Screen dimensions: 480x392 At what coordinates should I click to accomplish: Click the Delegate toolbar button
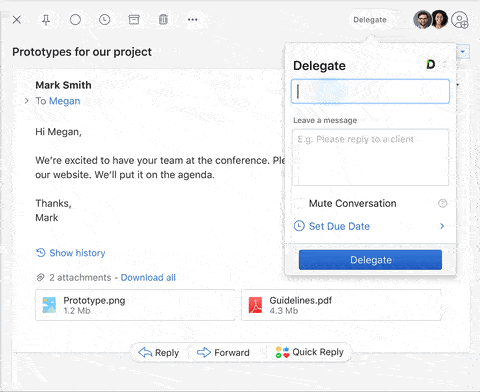coord(370,20)
